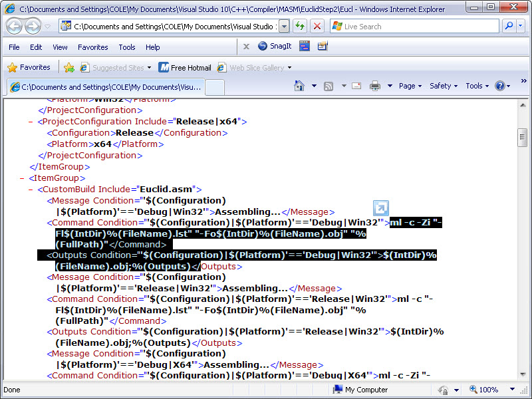Click the search magnifier button
Viewport: 532px width, 399px height.
(x=509, y=26)
